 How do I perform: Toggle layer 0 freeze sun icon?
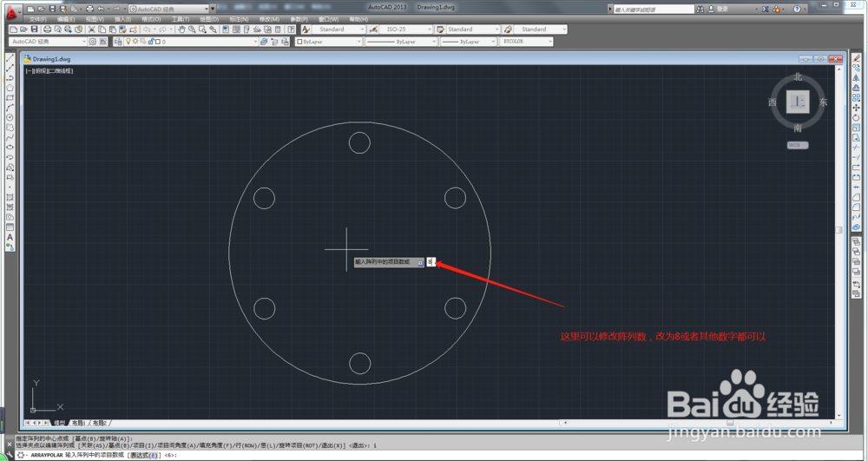135,42
